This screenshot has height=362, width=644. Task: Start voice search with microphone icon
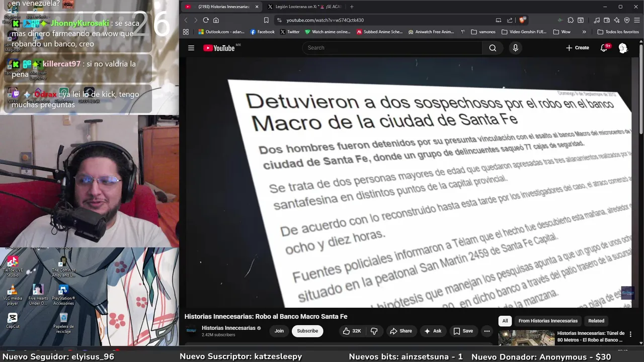coord(515,48)
